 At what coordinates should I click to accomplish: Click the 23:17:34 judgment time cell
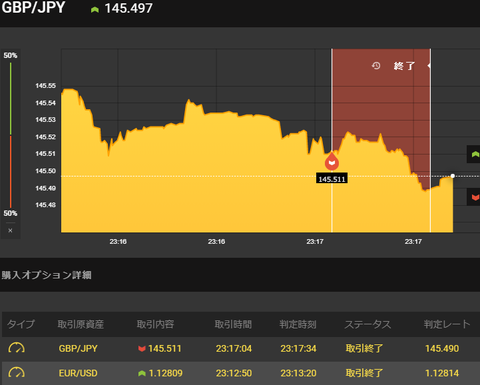click(298, 349)
